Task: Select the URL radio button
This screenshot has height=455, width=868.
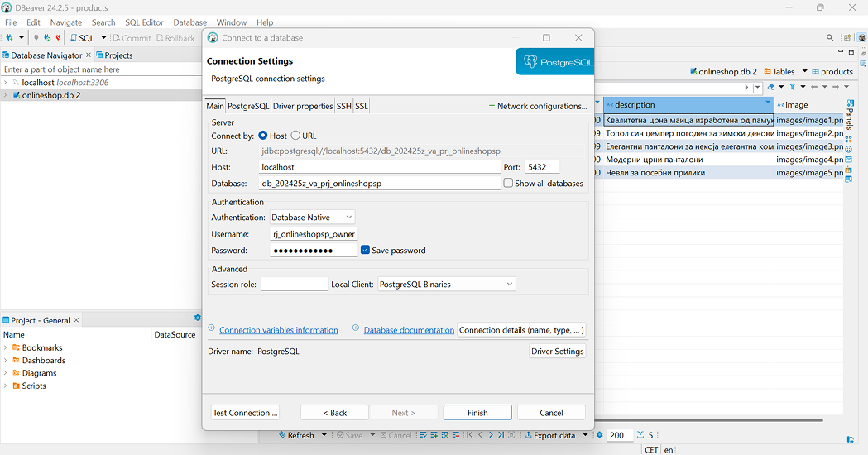Action: (x=295, y=136)
